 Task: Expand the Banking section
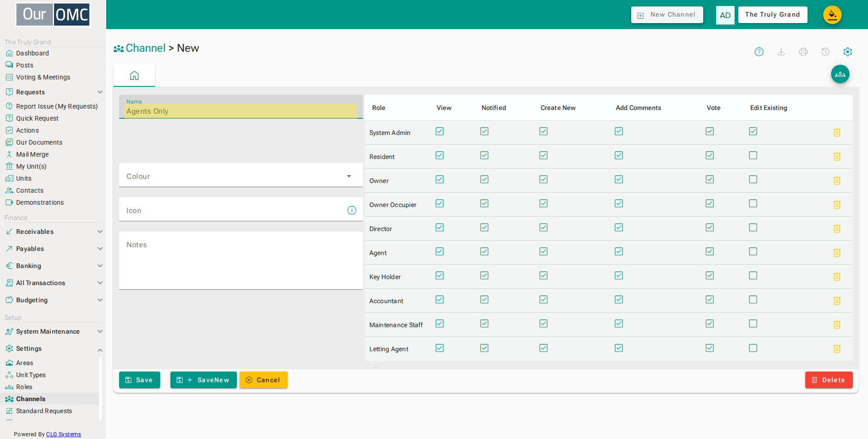click(53, 266)
